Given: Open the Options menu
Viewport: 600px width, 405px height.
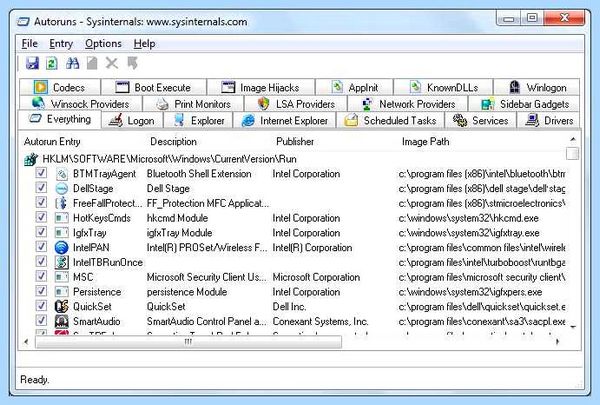Looking at the screenshot, I should coord(103,44).
